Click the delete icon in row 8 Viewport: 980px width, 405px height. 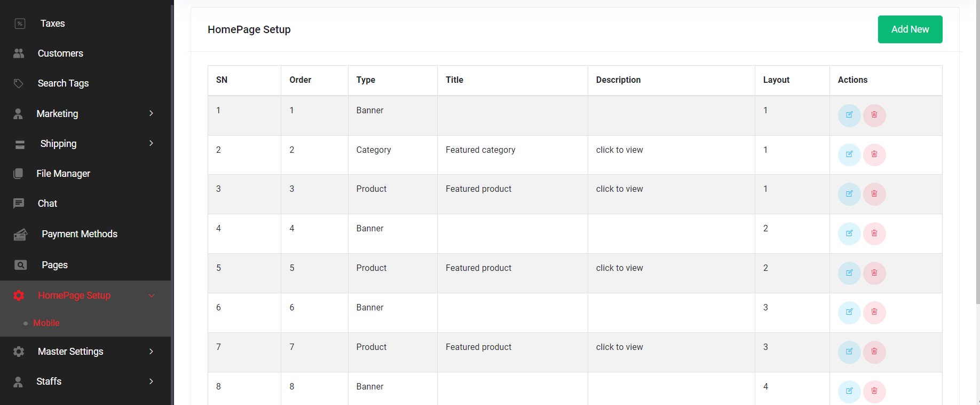[x=874, y=391]
